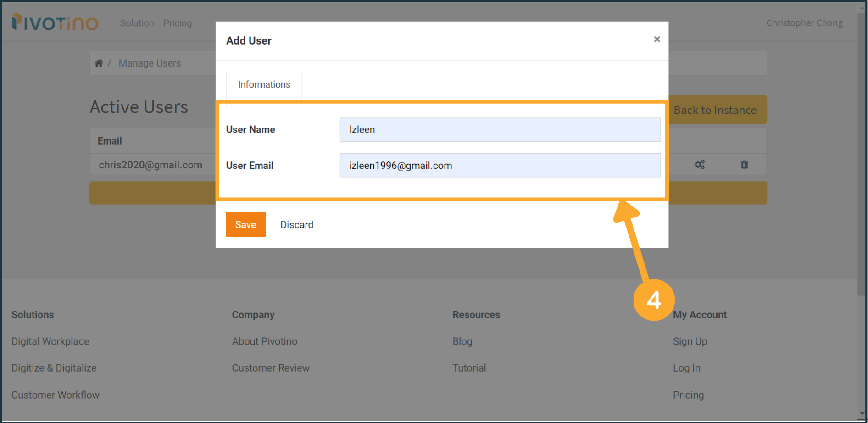The width and height of the screenshot is (868, 423).
Task: Open the Digital Workplace link
Action: (x=50, y=341)
